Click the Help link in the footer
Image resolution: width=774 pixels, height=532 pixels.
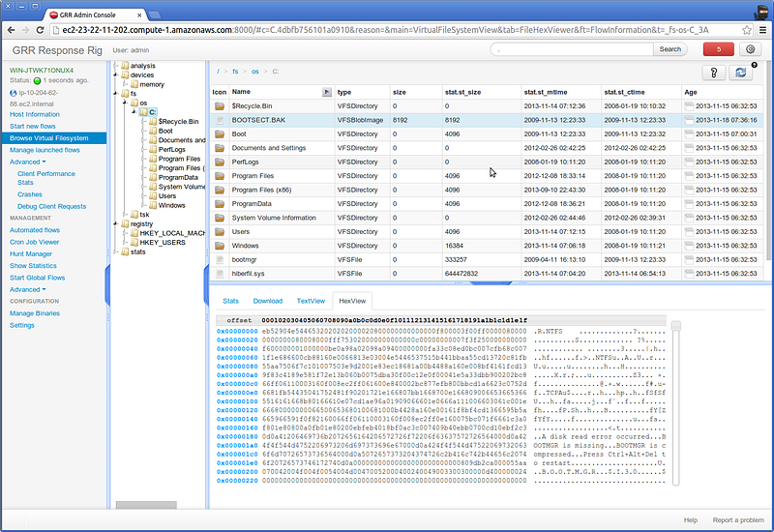tap(690, 520)
